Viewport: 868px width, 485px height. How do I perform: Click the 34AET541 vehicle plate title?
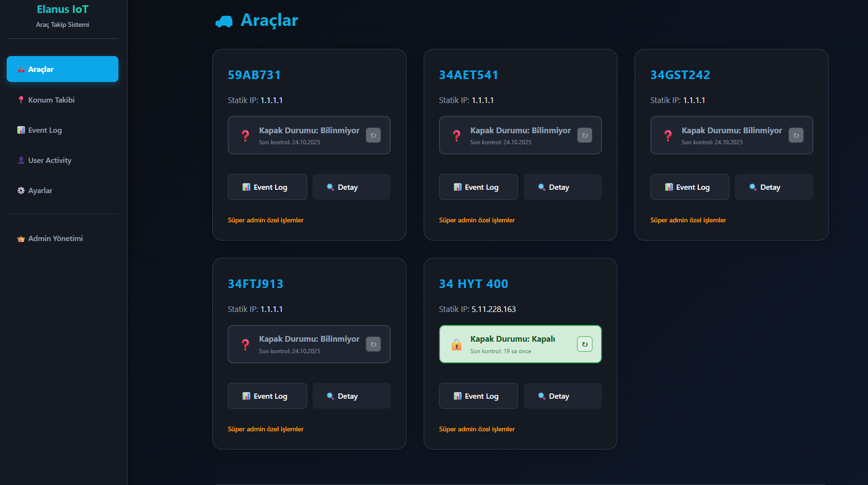point(468,75)
